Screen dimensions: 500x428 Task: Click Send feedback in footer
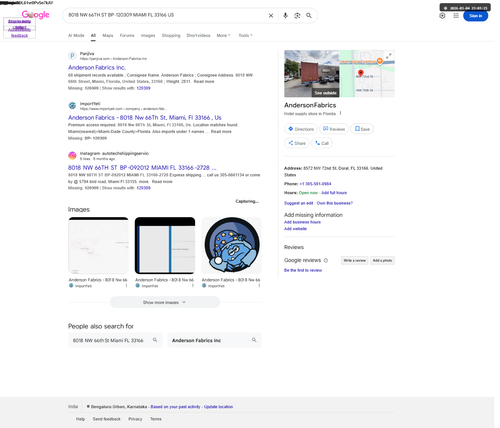point(107,419)
